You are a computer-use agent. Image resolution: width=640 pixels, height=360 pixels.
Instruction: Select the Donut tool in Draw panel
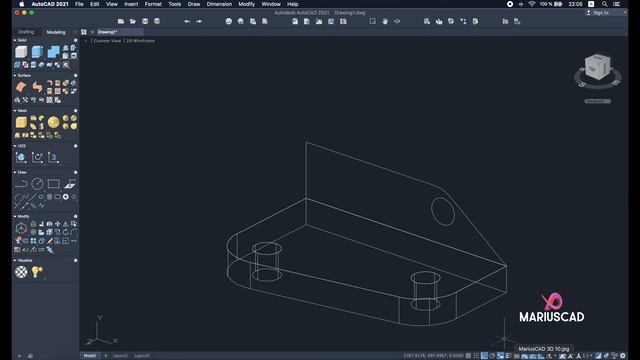pos(65,197)
